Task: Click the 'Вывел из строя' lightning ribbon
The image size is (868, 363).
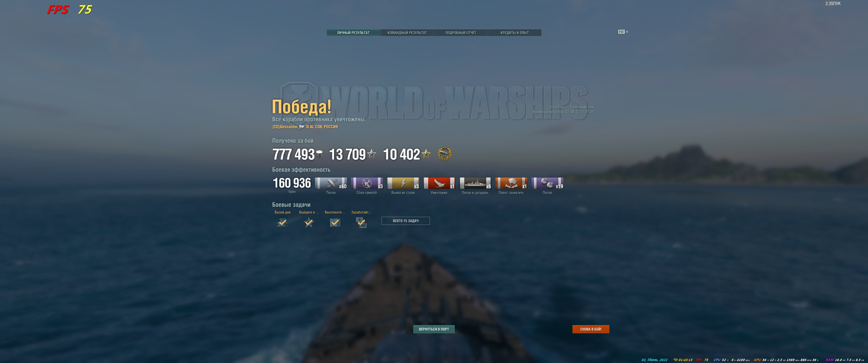Action: pyautogui.click(x=403, y=183)
